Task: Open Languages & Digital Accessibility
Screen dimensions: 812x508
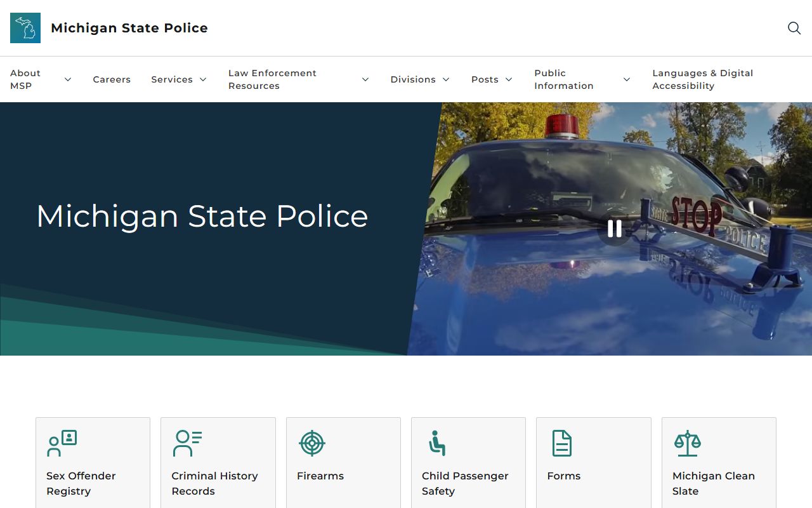Action: click(x=703, y=79)
